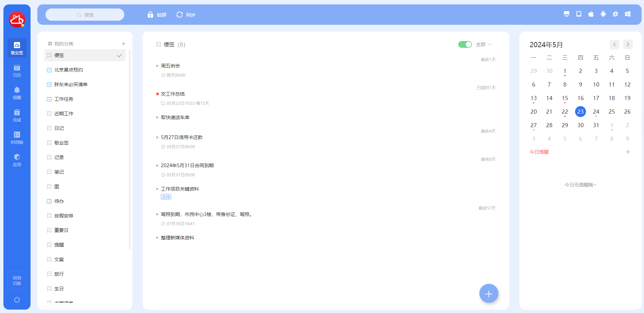
Task: Click the 搜索 search field
Action: (x=85, y=15)
